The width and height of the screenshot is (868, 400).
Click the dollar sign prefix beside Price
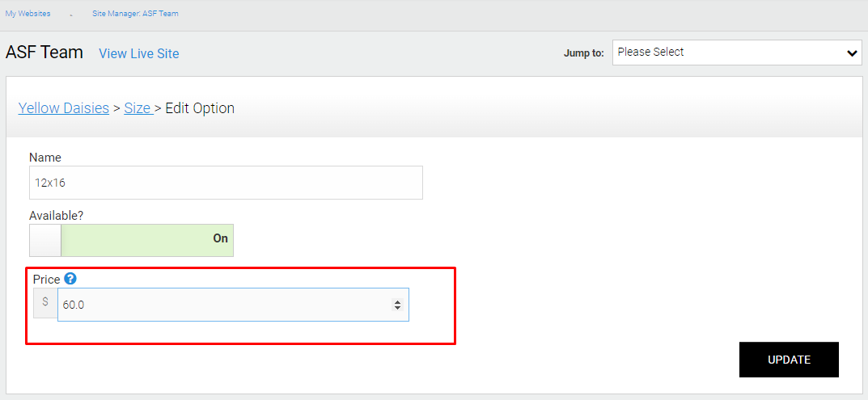[45, 303]
